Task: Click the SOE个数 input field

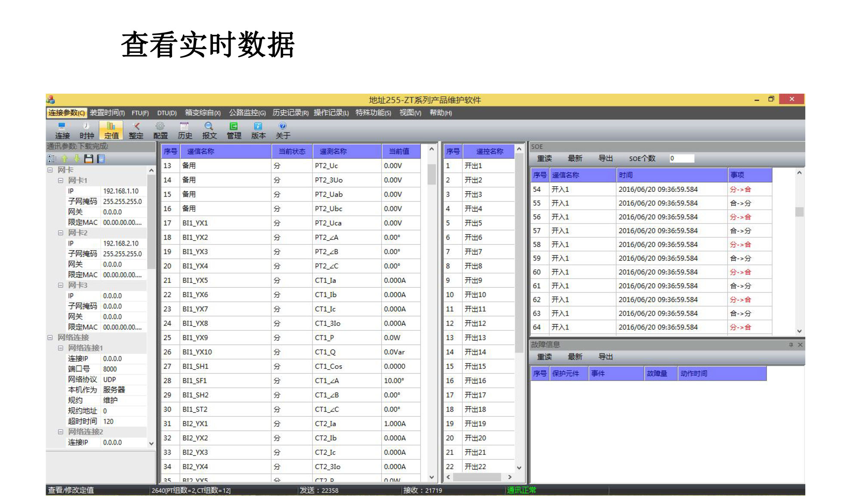Action: [x=682, y=158]
